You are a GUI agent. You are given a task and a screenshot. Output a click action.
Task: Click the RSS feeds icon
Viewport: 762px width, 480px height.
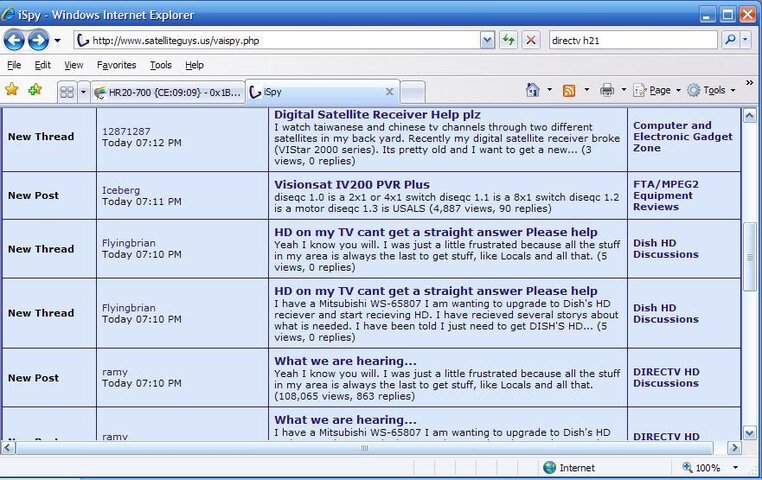(569, 90)
